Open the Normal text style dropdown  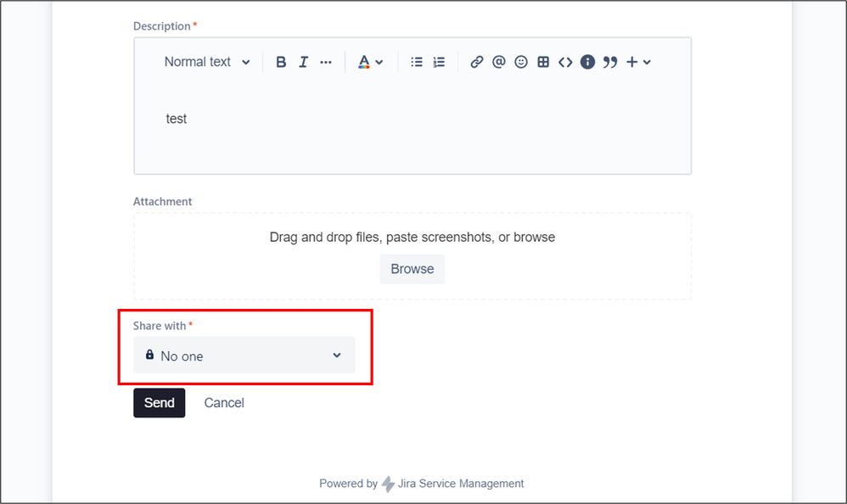tap(207, 62)
